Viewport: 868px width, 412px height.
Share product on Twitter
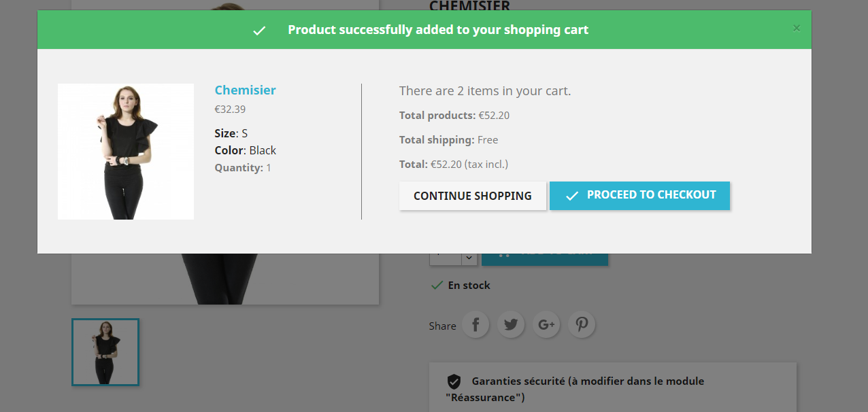pyautogui.click(x=511, y=325)
